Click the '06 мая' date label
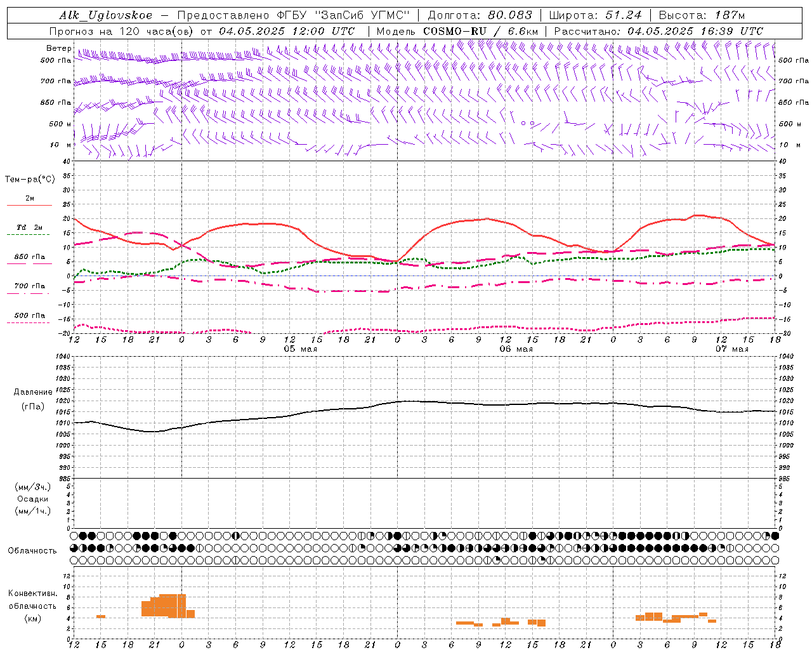The image size is (812, 650). coord(516,349)
